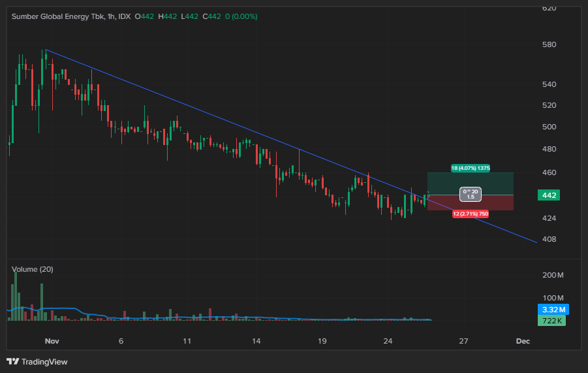
Task: Select the red stop-loss zone
Action: click(x=471, y=203)
